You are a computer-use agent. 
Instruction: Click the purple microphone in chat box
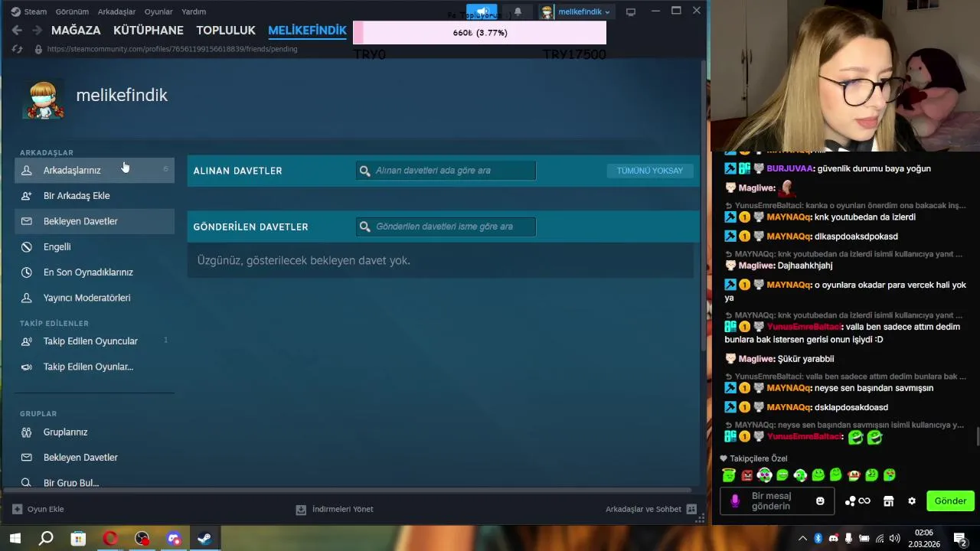tap(735, 500)
